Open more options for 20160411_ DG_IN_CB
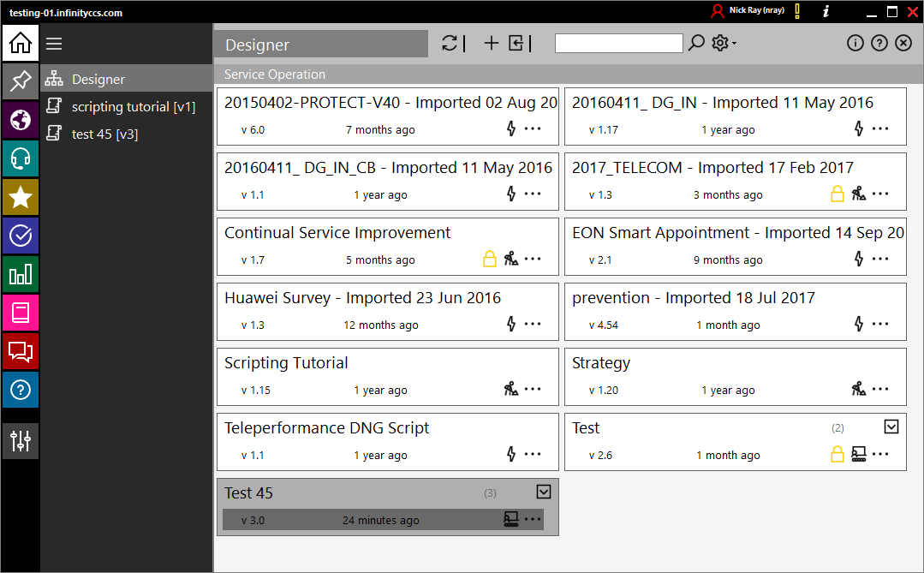924x573 pixels. click(x=533, y=194)
